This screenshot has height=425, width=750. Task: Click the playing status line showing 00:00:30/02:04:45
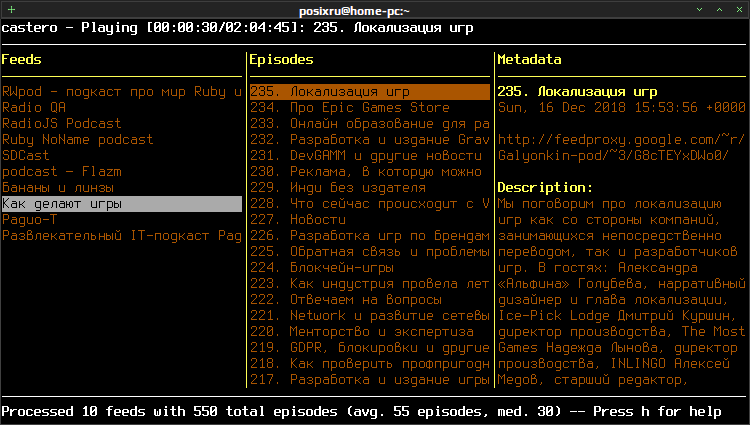click(237, 28)
